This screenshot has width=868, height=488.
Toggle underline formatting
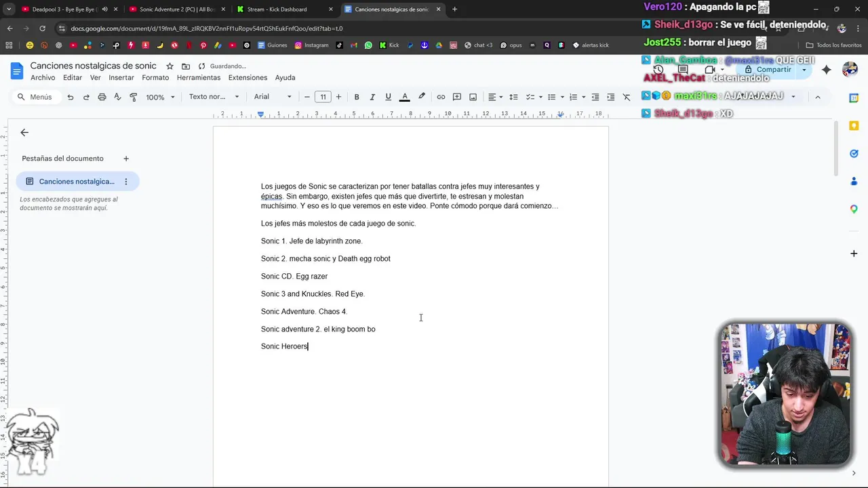click(x=388, y=97)
